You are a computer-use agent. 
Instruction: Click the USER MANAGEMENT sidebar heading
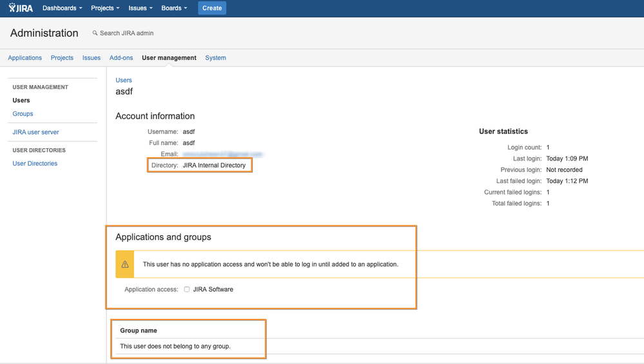pyautogui.click(x=40, y=87)
